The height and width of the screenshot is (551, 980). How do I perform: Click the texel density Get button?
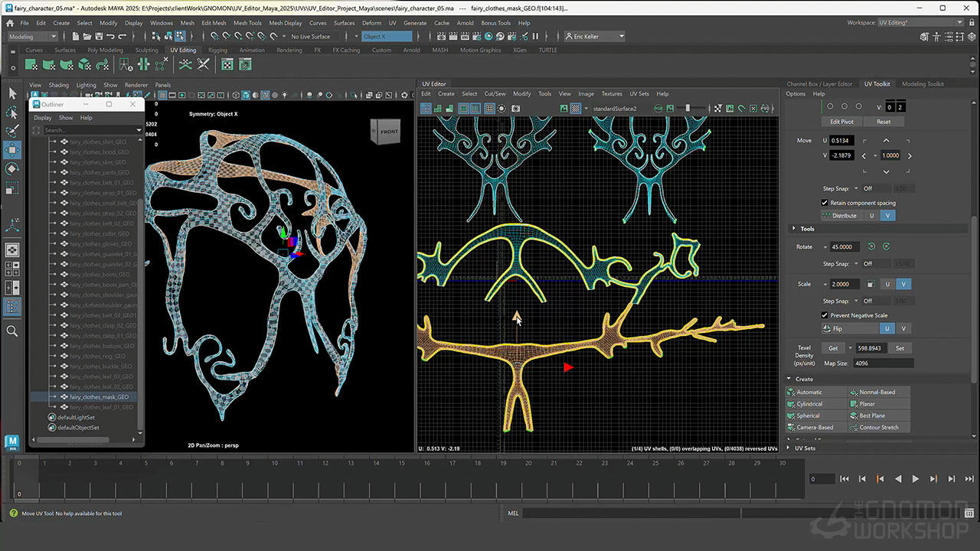tap(833, 348)
